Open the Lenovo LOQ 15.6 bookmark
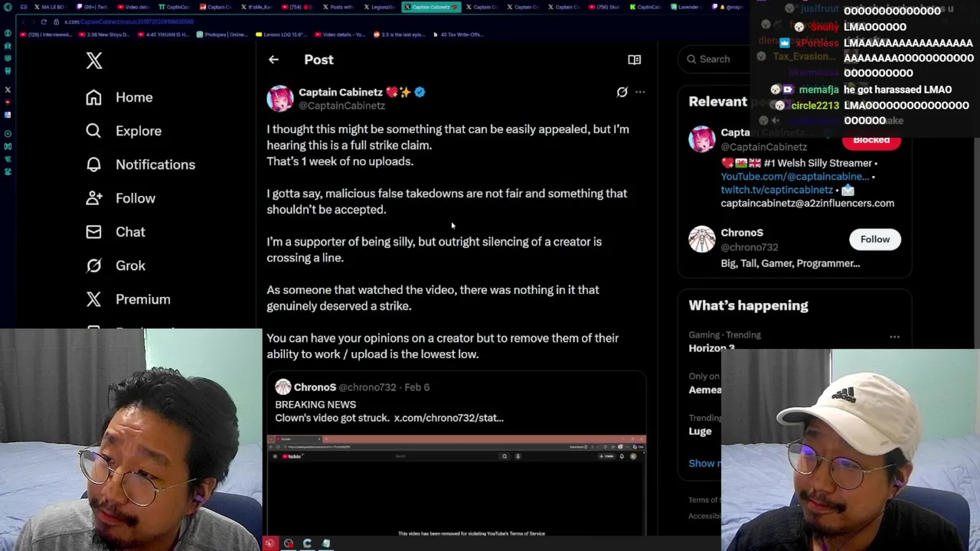980x551 pixels. click(282, 34)
